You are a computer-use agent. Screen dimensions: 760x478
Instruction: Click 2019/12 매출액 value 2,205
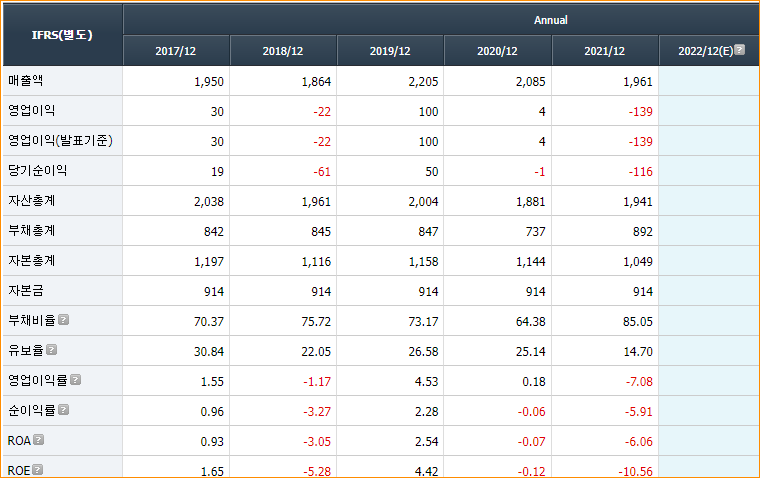tap(423, 81)
